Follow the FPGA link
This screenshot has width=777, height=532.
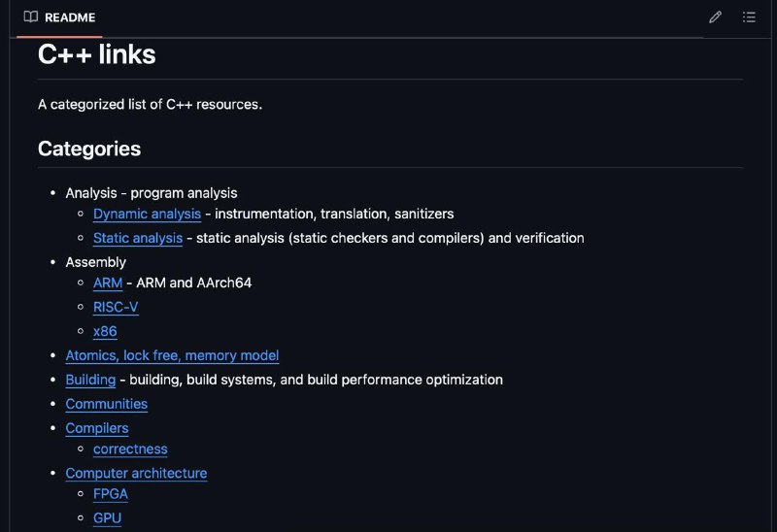(111, 494)
